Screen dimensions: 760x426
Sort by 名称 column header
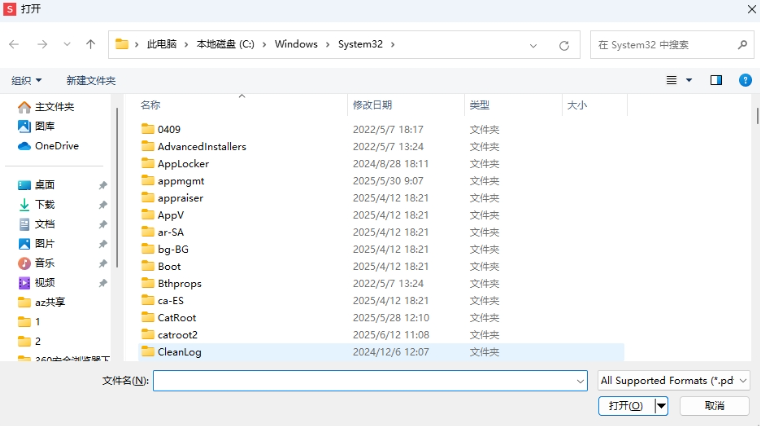coord(150,105)
